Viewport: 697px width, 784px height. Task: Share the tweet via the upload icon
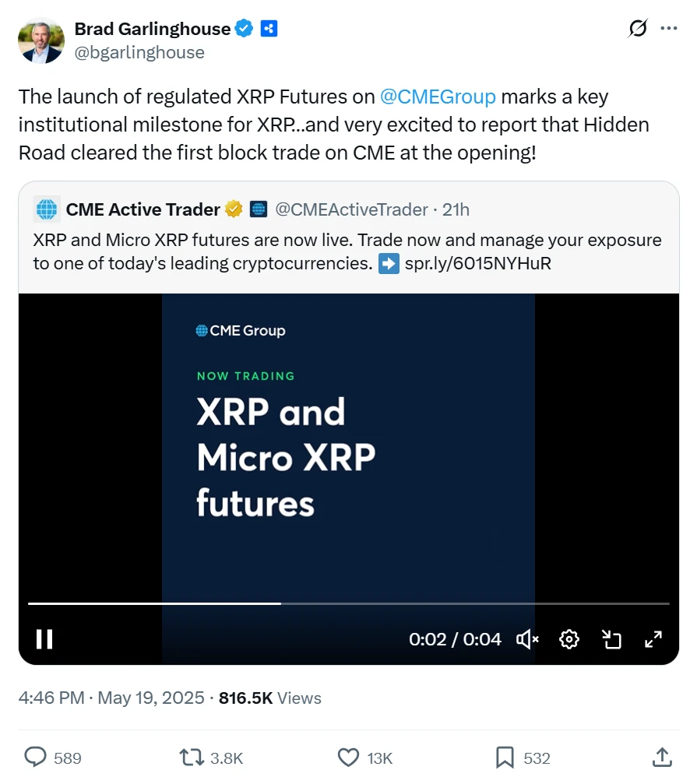661,756
